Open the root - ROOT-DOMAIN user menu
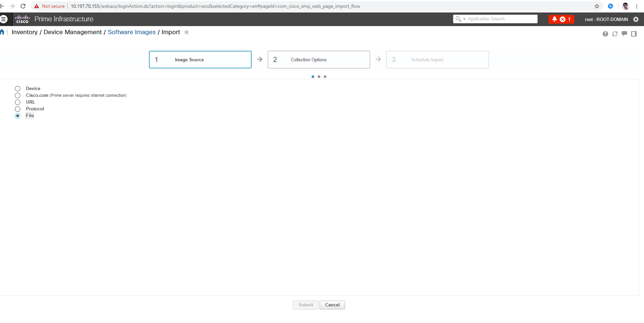 (606, 19)
